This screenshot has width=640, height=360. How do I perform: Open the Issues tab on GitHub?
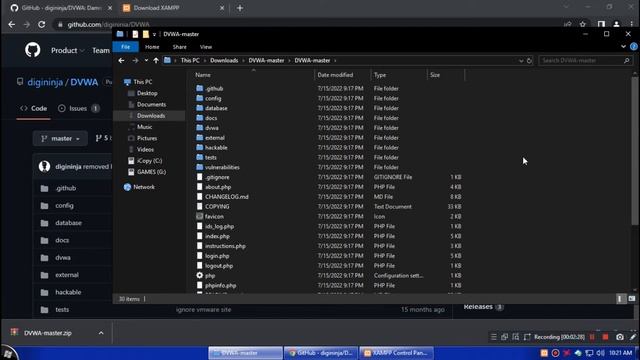point(78,108)
